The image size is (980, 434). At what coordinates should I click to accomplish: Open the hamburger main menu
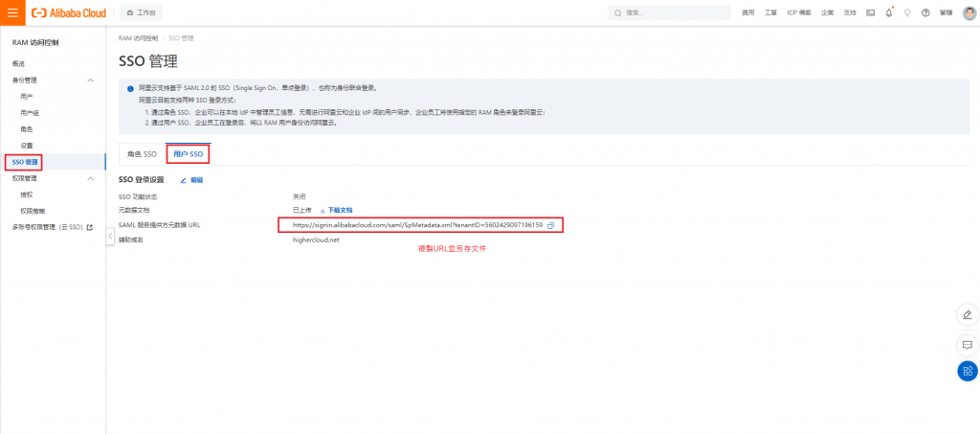click(x=12, y=12)
